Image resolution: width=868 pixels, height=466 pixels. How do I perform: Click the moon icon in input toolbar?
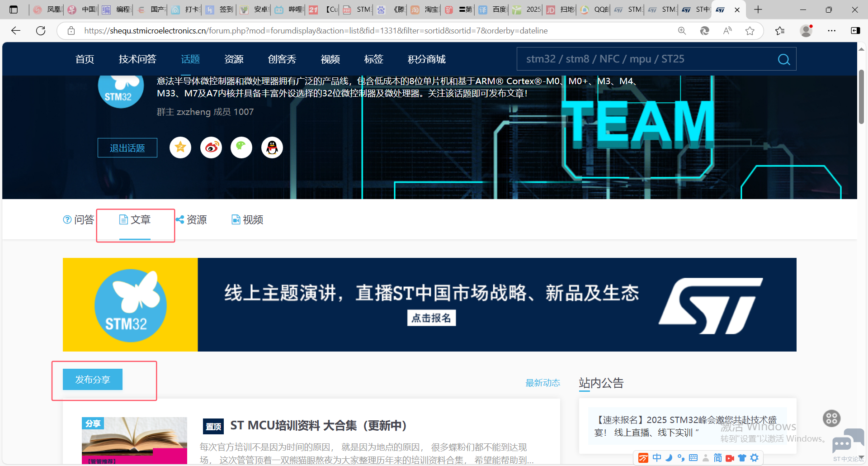pos(669,458)
